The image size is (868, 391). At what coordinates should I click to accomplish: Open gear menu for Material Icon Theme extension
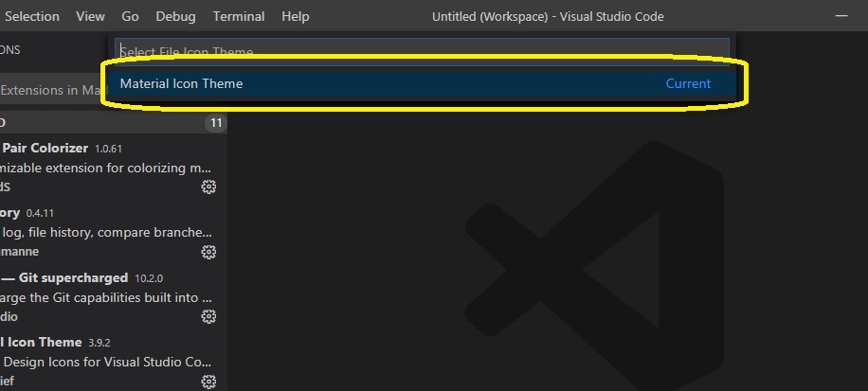coord(208,381)
